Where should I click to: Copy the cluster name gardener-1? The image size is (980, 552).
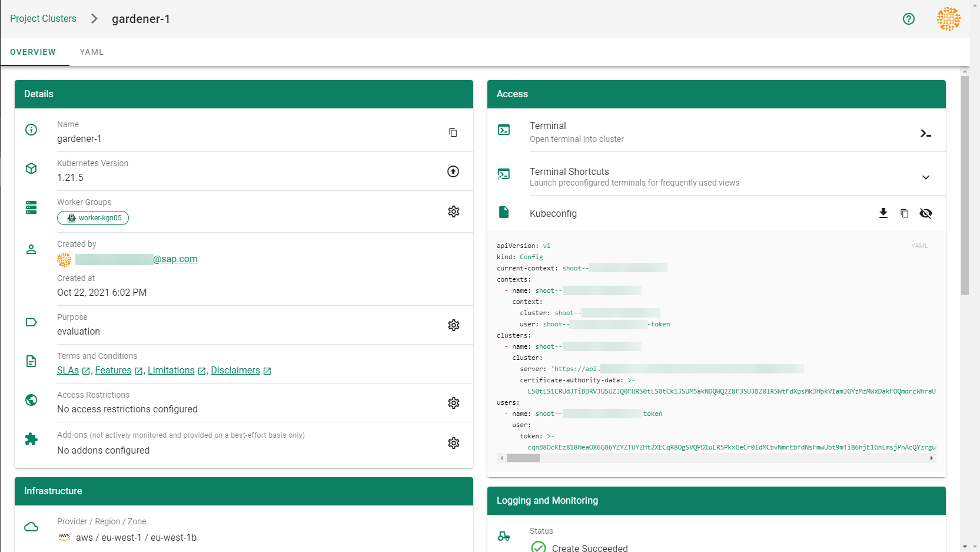click(x=453, y=133)
